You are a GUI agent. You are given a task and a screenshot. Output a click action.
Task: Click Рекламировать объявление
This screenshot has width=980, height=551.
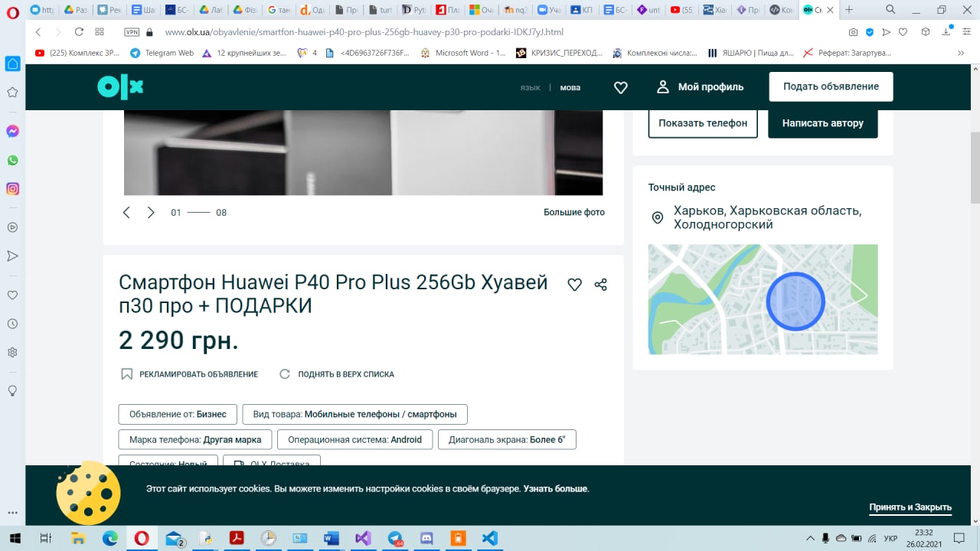coord(190,374)
